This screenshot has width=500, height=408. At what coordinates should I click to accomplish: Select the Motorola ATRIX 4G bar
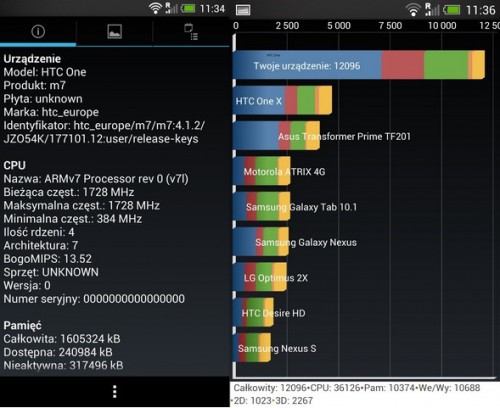click(x=262, y=171)
